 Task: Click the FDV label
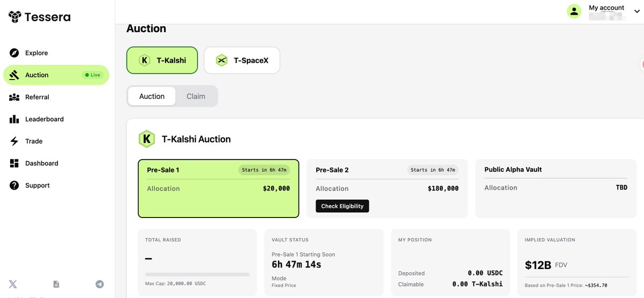[x=561, y=265]
